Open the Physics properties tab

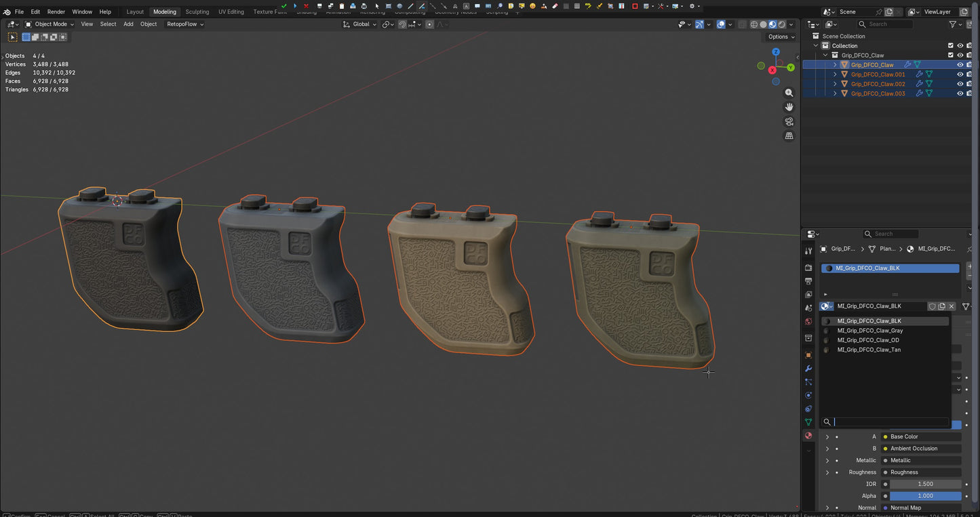pyautogui.click(x=808, y=395)
